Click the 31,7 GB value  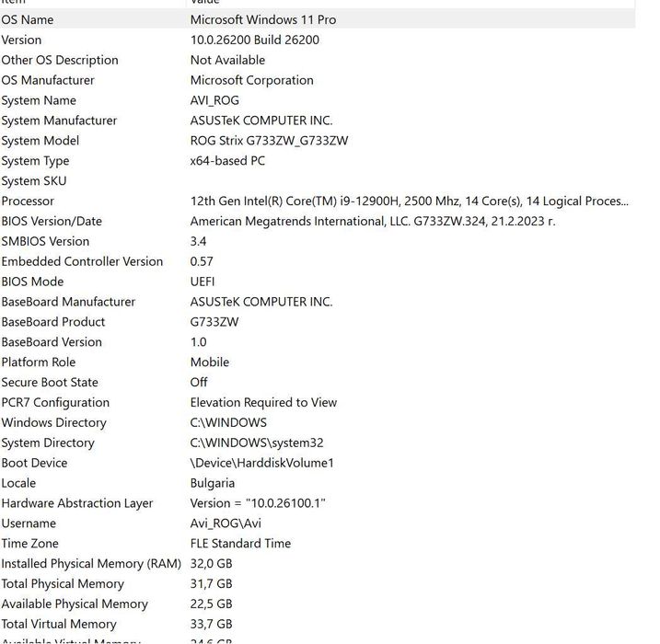click(212, 584)
